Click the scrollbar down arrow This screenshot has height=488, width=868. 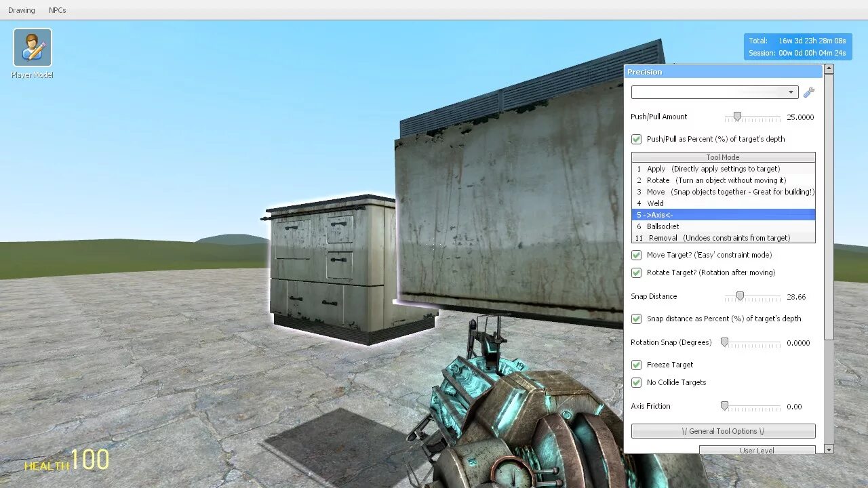click(x=829, y=449)
